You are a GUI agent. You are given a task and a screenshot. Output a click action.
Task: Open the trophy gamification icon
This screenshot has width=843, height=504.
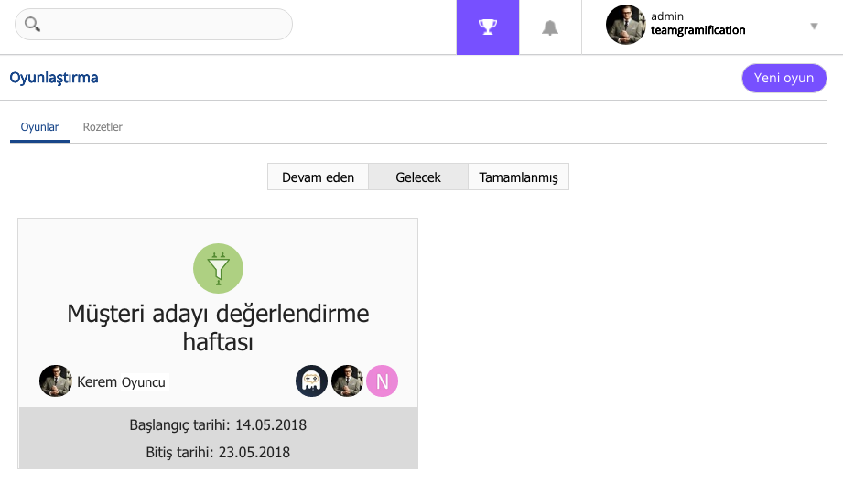pos(488,27)
